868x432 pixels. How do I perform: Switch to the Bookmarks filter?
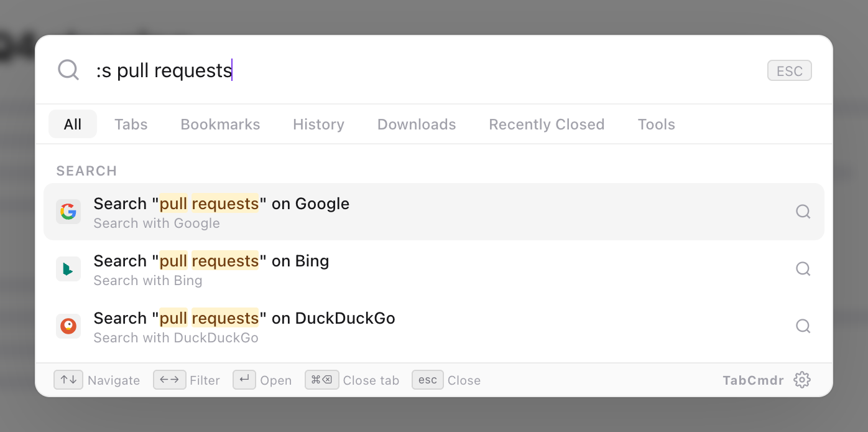[221, 124]
